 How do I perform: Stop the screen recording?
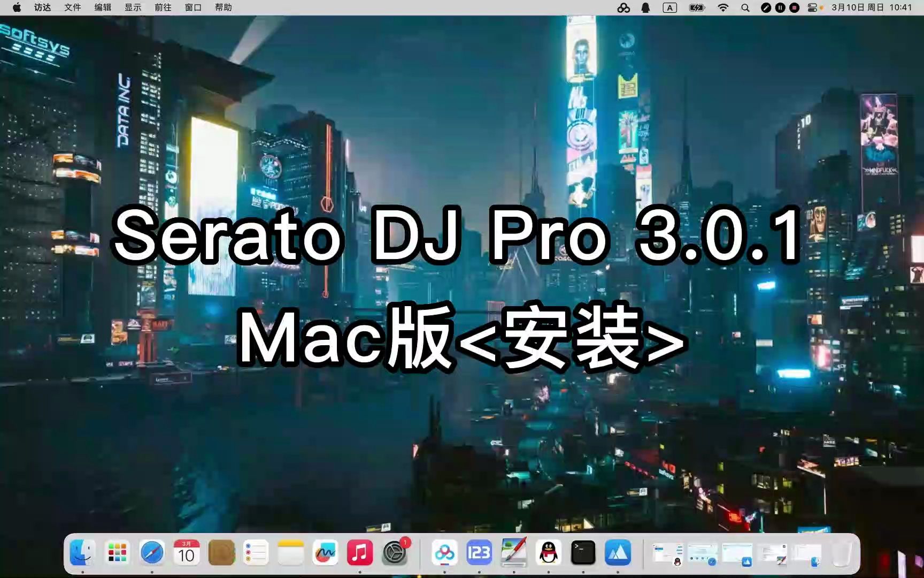point(795,7)
